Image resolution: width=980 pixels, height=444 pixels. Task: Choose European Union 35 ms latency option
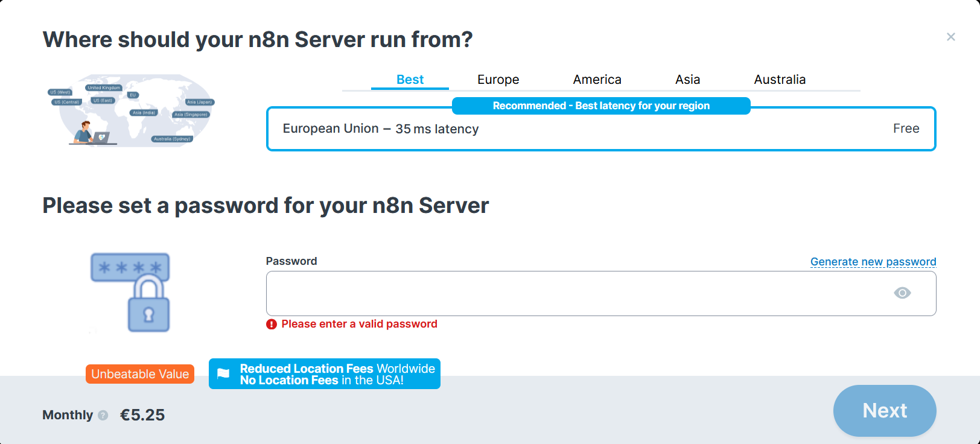coord(600,129)
